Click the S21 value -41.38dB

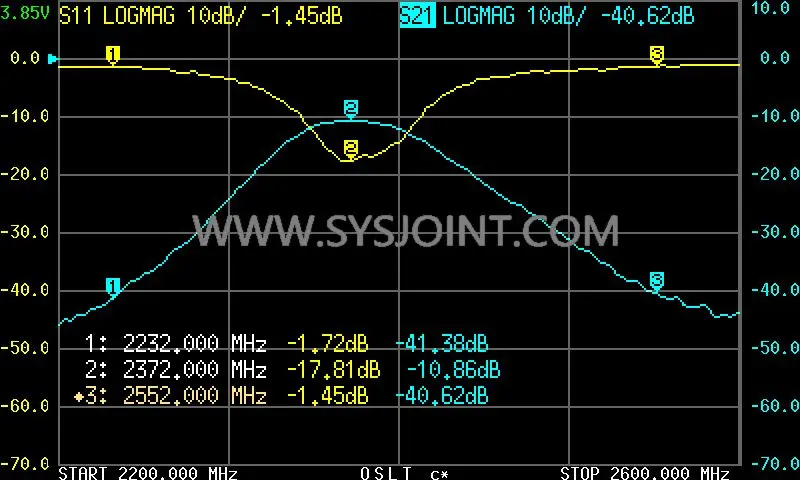click(x=442, y=343)
